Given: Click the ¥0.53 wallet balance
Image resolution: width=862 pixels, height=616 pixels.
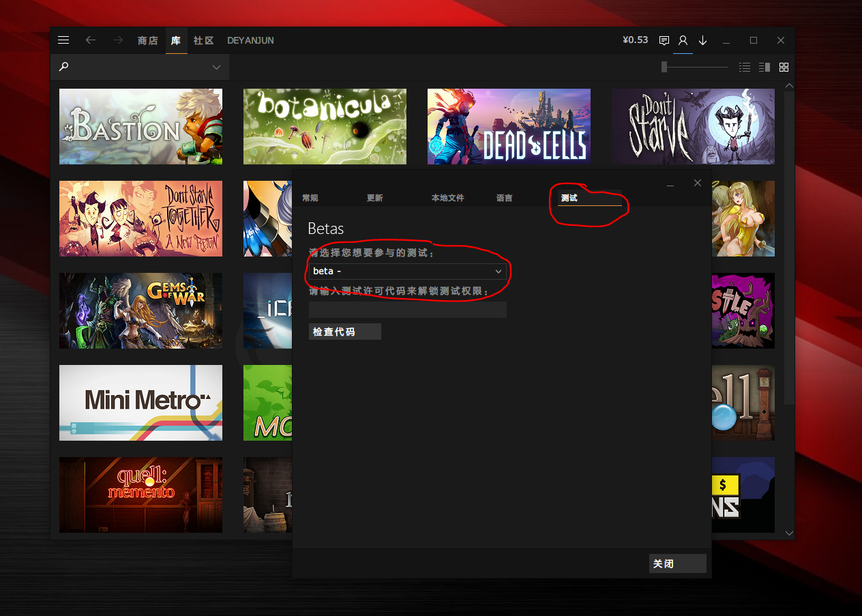Looking at the screenshot, I should [635, 40].
